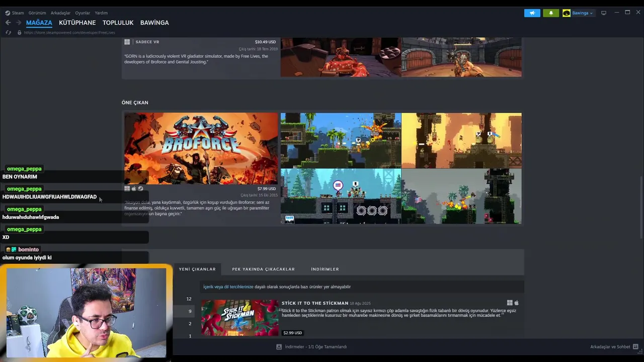This screenshot has width=644, height=362.
Task: Click the back navigation arrow
Action: [8, 23]
